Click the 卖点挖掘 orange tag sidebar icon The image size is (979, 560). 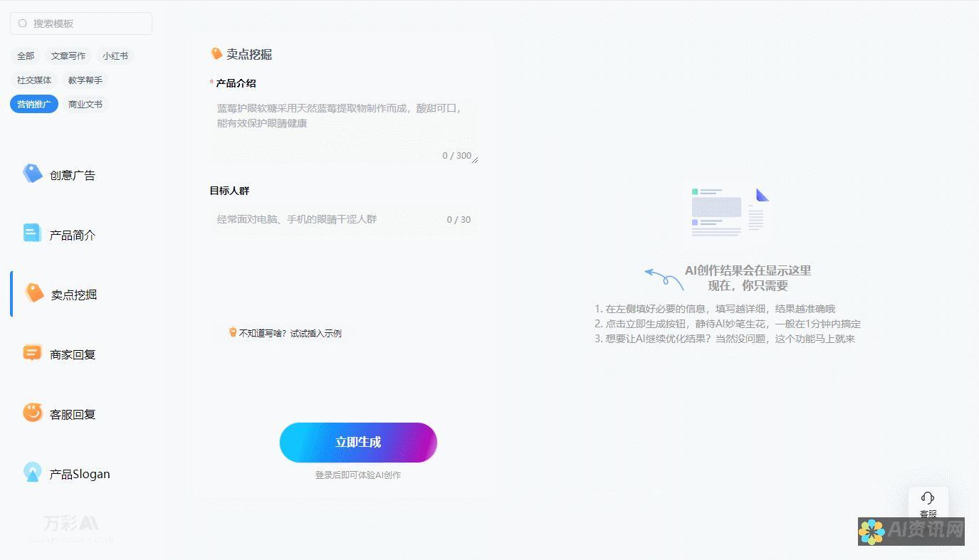[x=34, y=292]
